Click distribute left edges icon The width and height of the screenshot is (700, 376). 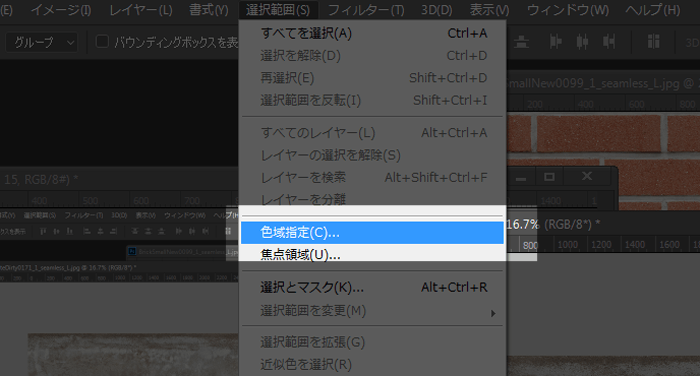[x=556, y=42]
